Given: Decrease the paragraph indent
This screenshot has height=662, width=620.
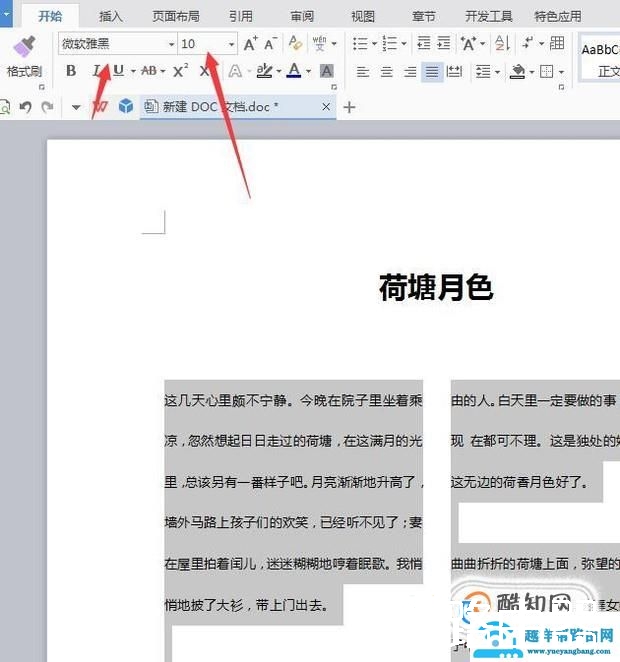Looking at the screenshot, I should 423,43.
